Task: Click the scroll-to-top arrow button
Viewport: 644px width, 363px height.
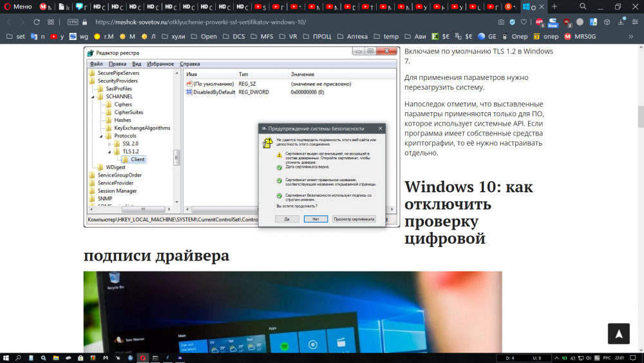Action: pos(618,334)
